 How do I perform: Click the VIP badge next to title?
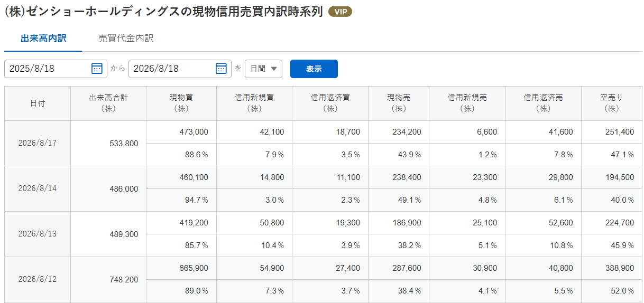click(x=340, y=12)
